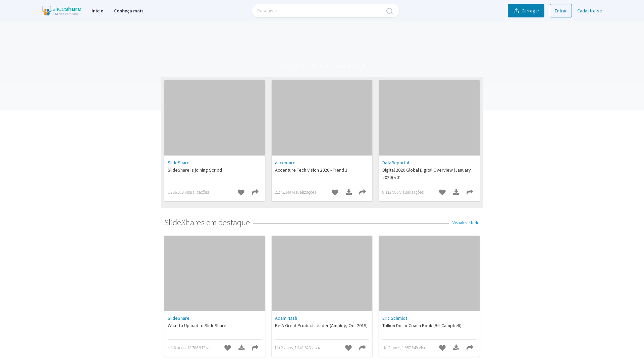Open "Trillion Dollar Coach Book" title
The height and width of the screenshot is (362, 644).
pos(422,325)
